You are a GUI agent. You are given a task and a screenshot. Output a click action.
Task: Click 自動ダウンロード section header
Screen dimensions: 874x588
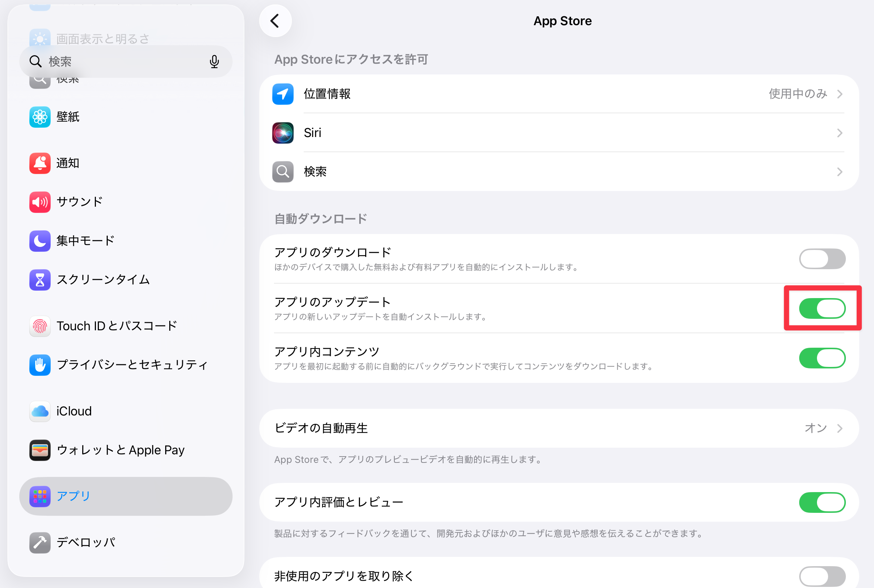click(x=321, y=219)
